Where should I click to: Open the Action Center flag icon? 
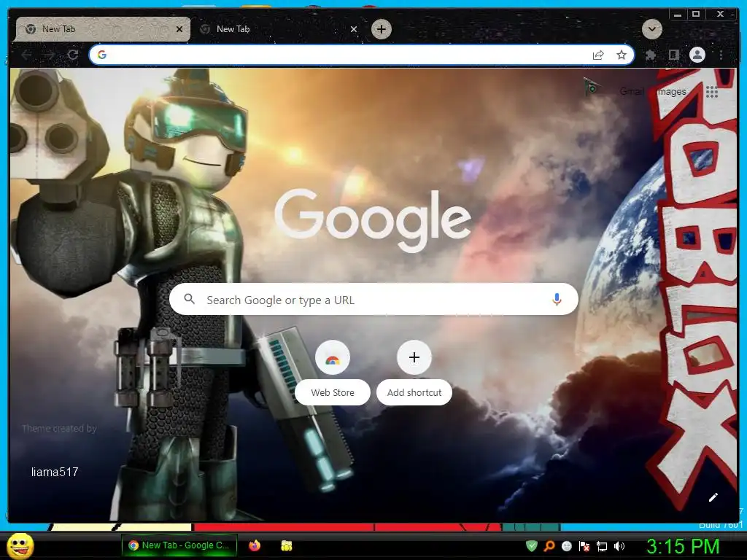click(584, 545)
